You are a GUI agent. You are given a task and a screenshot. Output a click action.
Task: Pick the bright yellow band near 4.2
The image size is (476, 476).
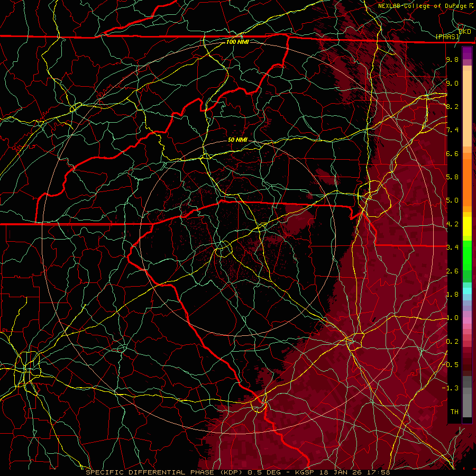[x=467, y=226]
